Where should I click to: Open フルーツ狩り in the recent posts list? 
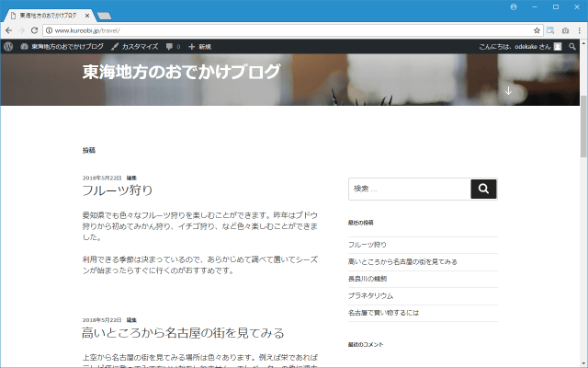(x=367, y=245)
